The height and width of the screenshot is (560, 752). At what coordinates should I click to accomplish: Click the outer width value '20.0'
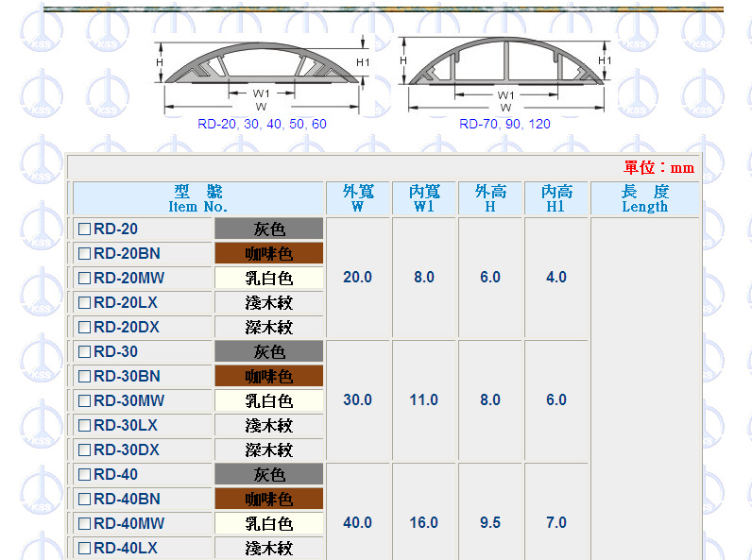(358, 277)
